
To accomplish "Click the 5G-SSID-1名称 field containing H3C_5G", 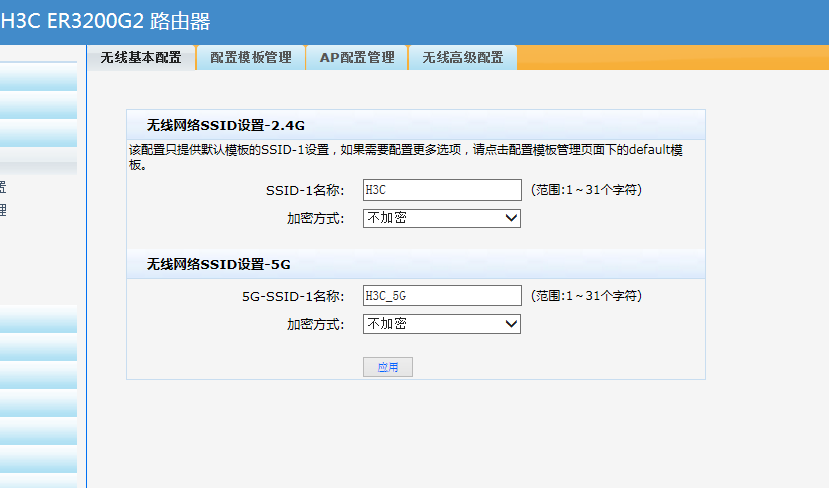I will [x=442, y=296].
